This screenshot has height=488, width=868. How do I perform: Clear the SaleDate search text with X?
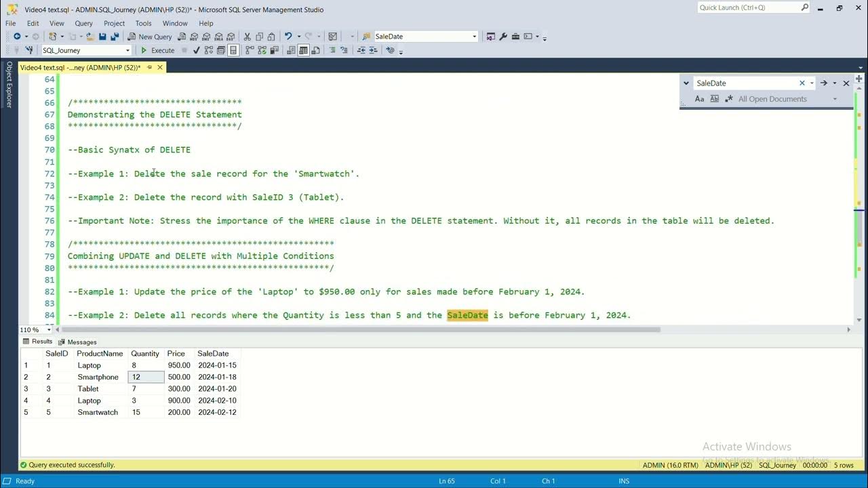click(x=802, y=83)
